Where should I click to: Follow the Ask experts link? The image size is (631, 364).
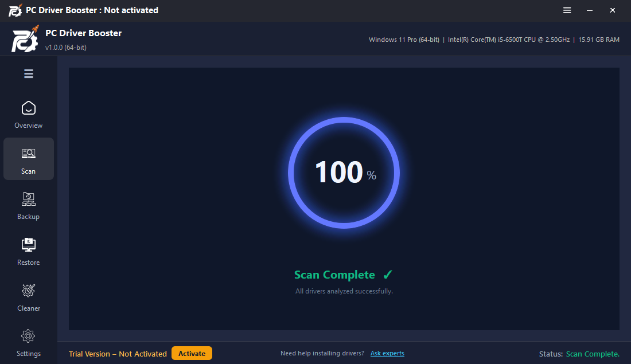click(387, 353)
